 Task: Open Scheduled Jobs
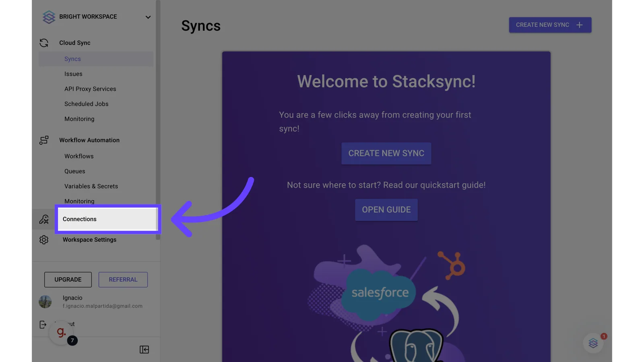tap(87, 104)
